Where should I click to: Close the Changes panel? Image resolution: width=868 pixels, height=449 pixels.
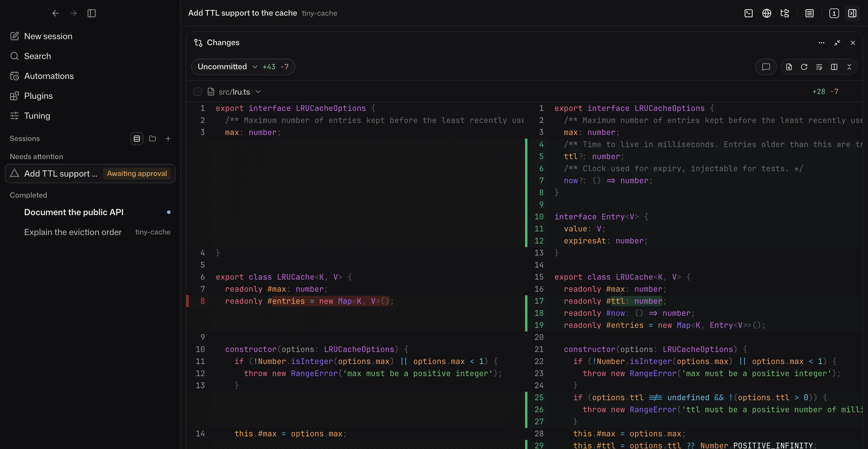pos(853,43)
